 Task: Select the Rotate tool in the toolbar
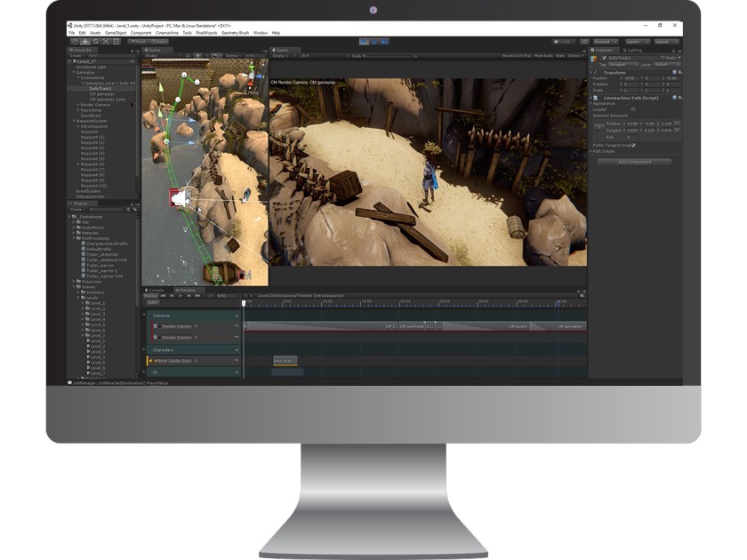tap(96, 42)
